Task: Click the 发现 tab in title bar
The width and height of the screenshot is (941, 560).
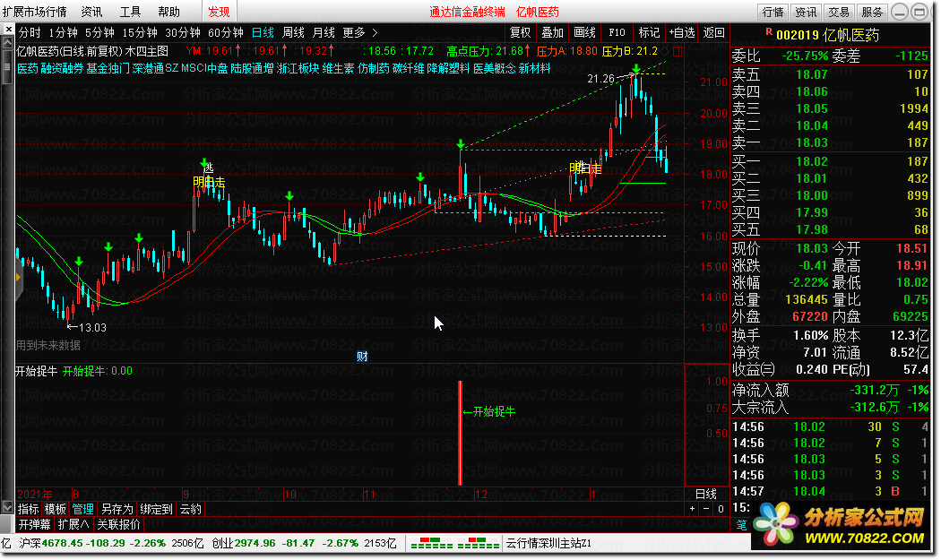Action: tap(219, 12)
